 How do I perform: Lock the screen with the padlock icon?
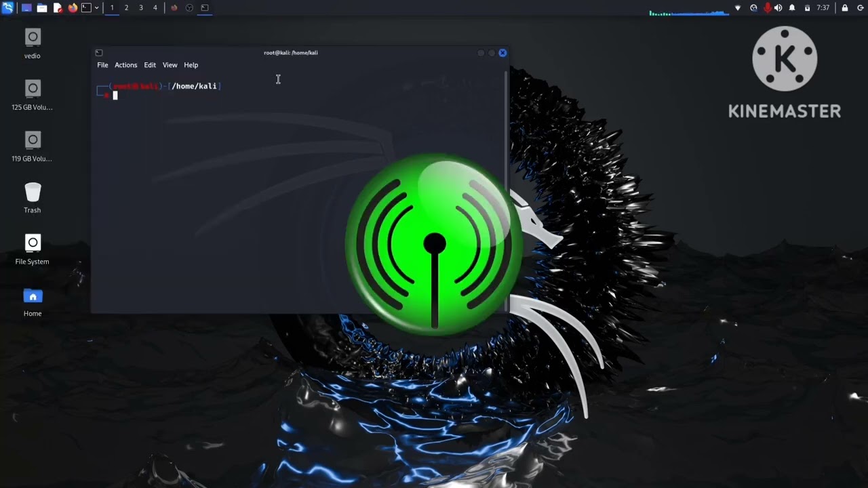coord(845,8)
